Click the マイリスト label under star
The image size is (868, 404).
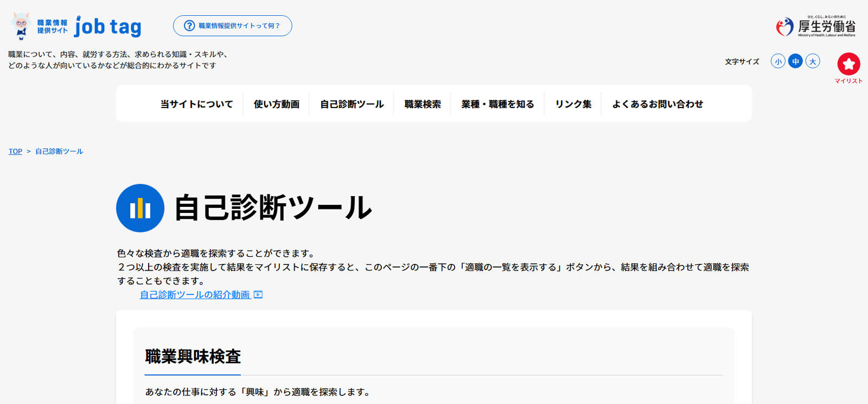click(x=848, y=81)
